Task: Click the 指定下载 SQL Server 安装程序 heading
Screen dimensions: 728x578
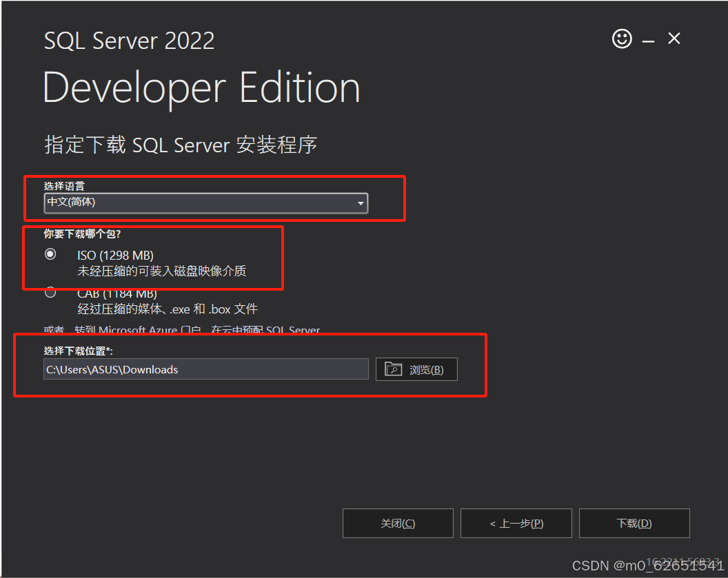Action: 181,145
